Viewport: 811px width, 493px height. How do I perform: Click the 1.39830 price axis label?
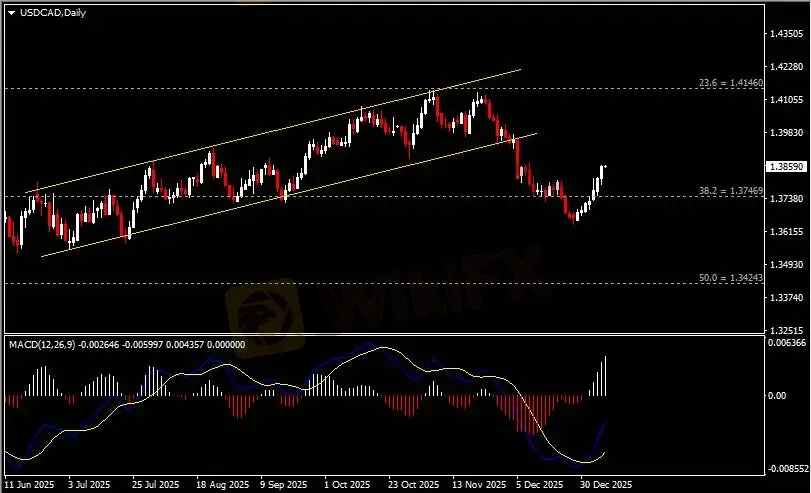[x=785, y=133]
